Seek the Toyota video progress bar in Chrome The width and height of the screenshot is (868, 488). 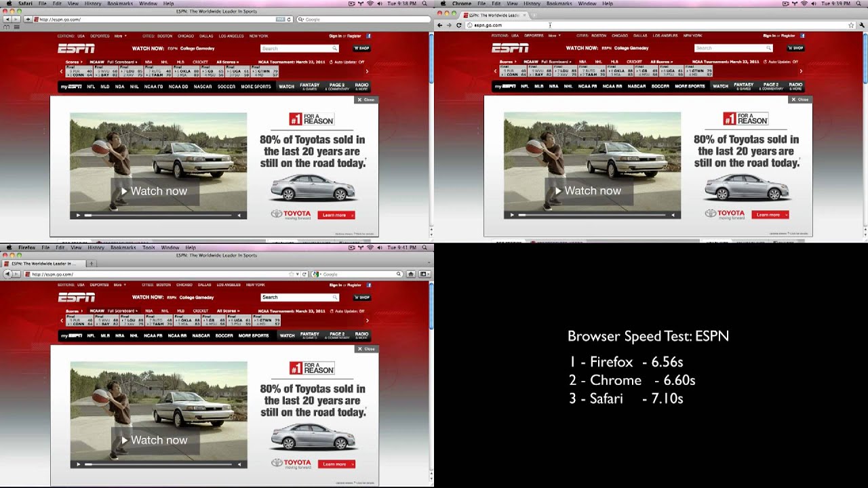coord(592,215)
